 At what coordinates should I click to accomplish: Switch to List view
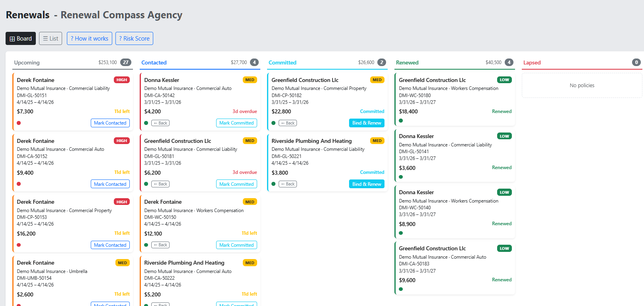coord(51,39)
